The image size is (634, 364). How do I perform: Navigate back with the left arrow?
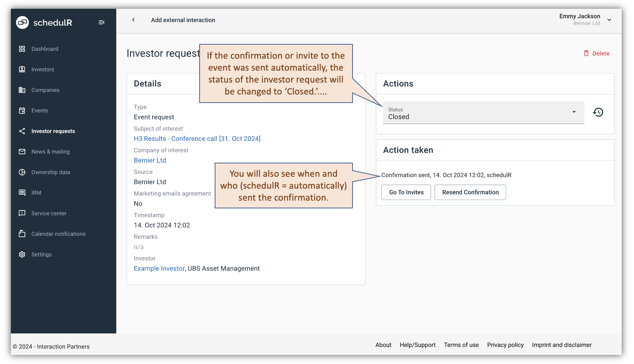133,20
